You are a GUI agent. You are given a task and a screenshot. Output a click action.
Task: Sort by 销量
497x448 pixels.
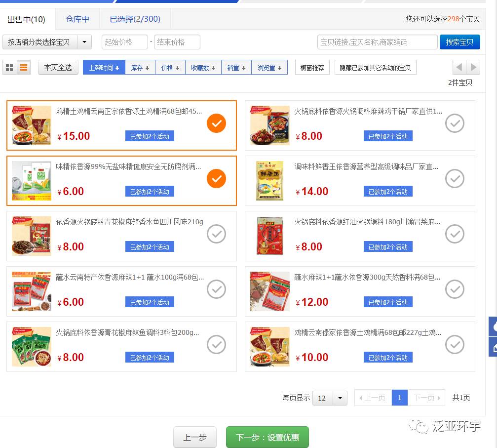click(x=236, y=67)
